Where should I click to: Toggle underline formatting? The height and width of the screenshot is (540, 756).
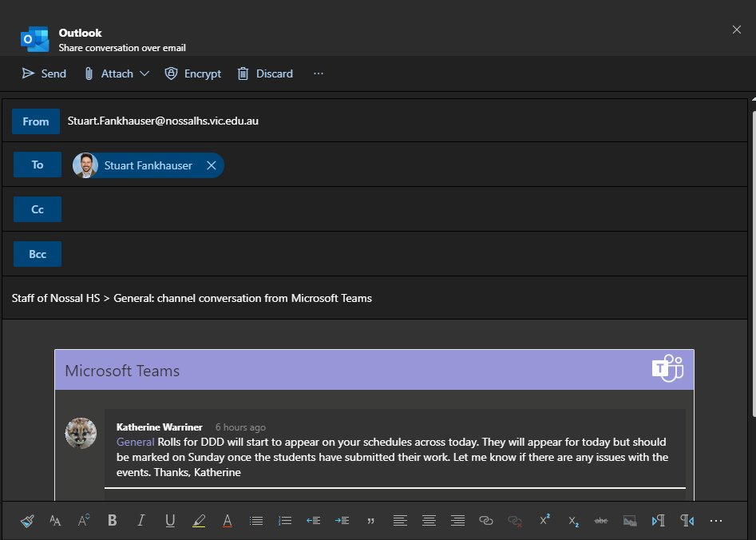pyautogui.click(x=170, y=520)
